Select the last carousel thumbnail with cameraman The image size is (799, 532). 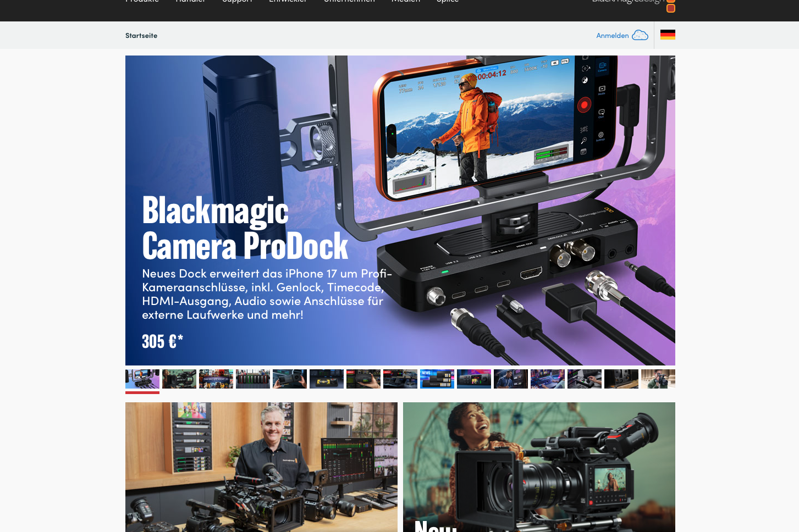[x=658, y=379]
